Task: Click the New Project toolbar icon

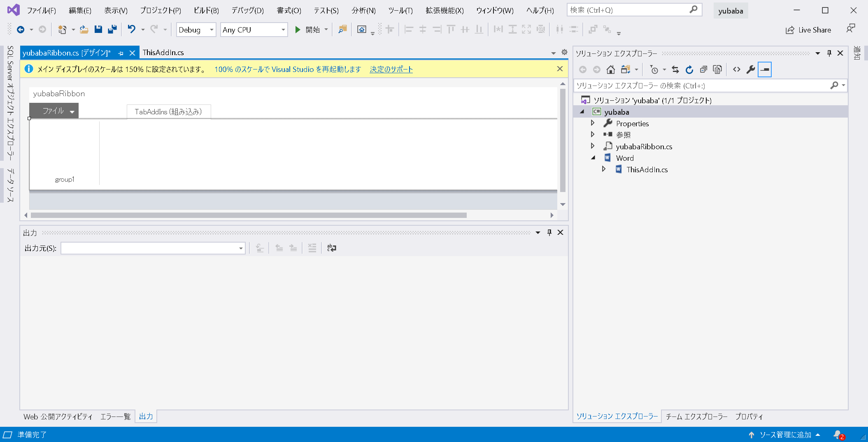Action: point(63,30)
